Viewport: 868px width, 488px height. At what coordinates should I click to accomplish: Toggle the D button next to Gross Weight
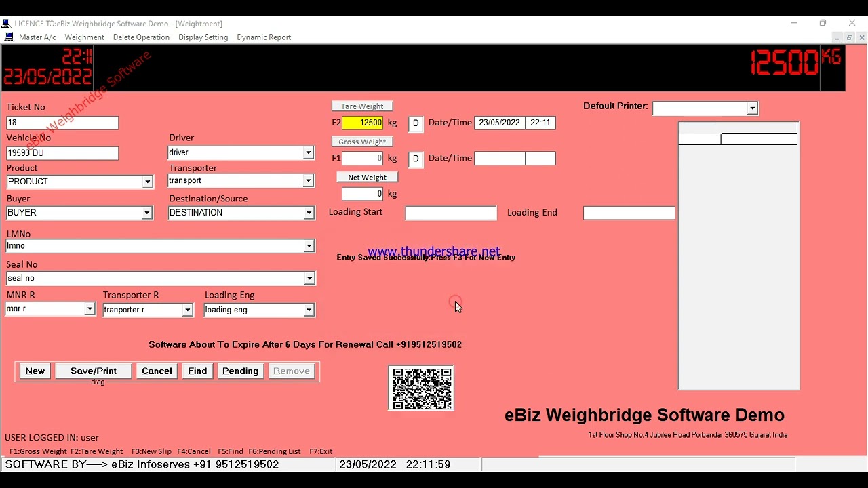(x=416, y=159)
